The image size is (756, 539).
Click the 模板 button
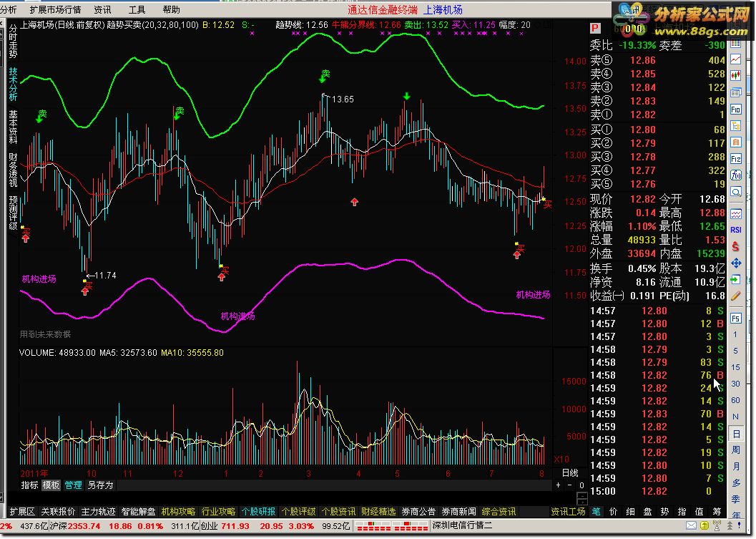click(x=51, y=485)
